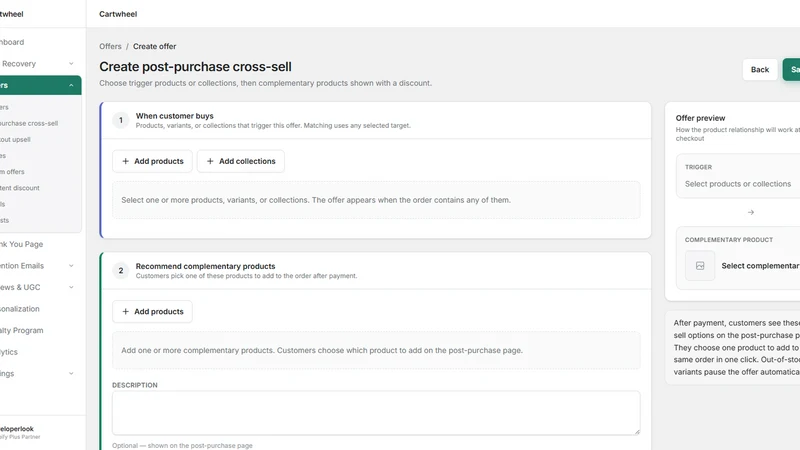Click the Create offer breadcrumb text
The width and height of the screenshot is (800, 450).
[x=155, y=46]
